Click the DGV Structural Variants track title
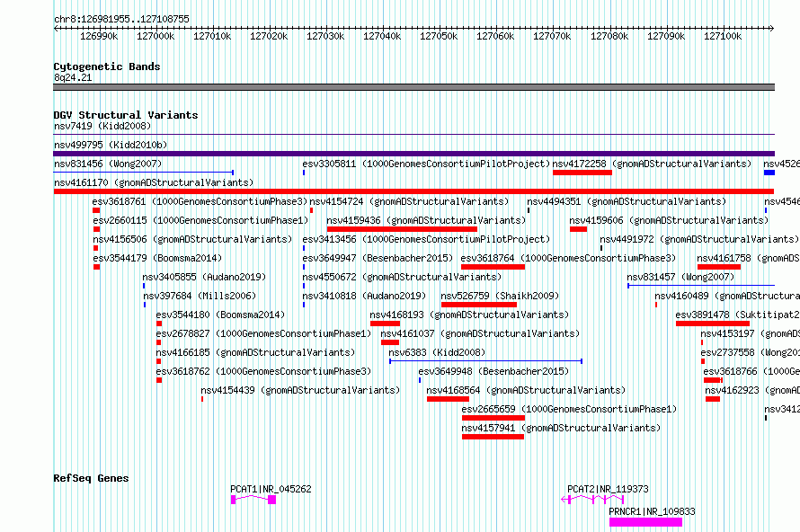 point(126,115)
